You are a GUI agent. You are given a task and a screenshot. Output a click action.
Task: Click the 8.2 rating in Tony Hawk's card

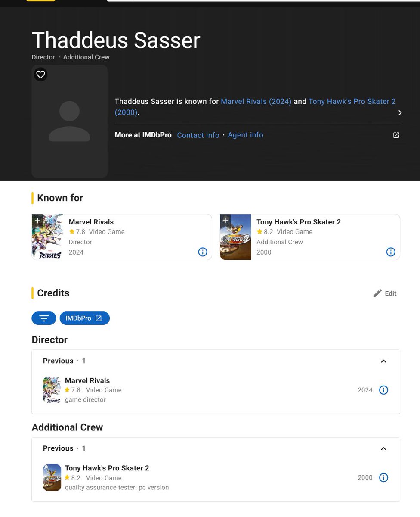coord(265,232)
